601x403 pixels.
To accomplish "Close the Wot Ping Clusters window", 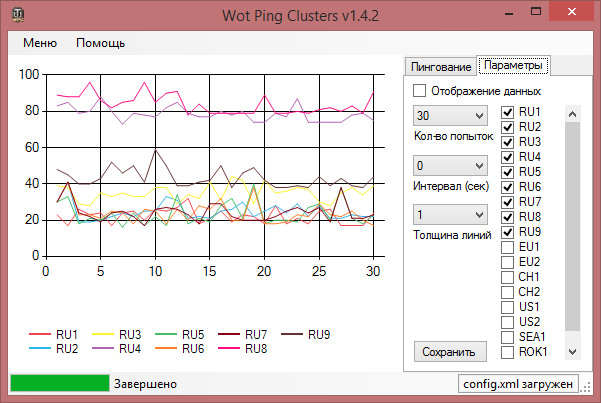I will pos(571,12).
